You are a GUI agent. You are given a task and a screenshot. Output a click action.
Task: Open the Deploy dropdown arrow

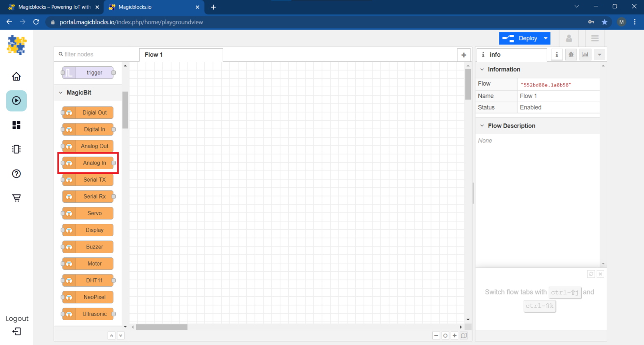pyautogui.click(x=545, y=38)
